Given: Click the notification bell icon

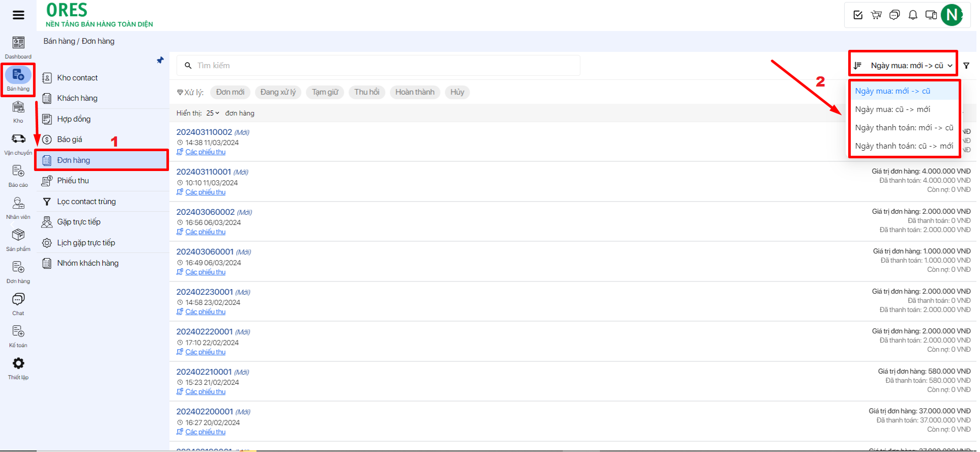Looking at the screenshot, I should pos(913,15).
